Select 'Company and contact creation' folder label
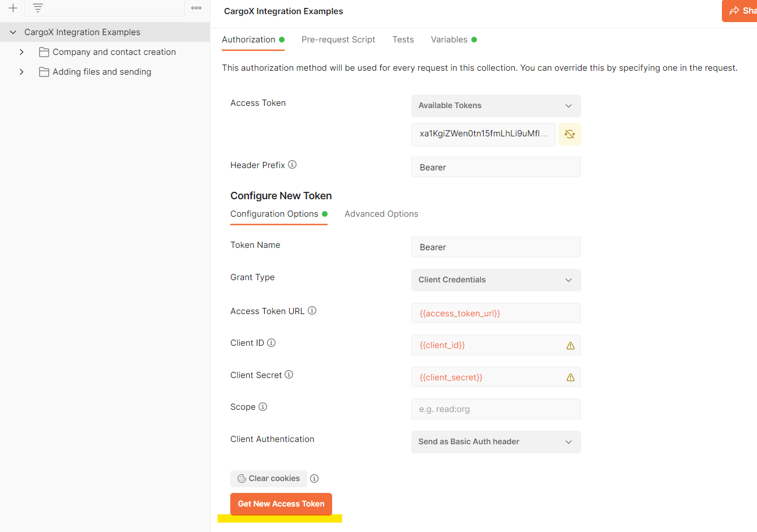The height and width of the screenshot is (532, 757). click(x=114, y=52)
